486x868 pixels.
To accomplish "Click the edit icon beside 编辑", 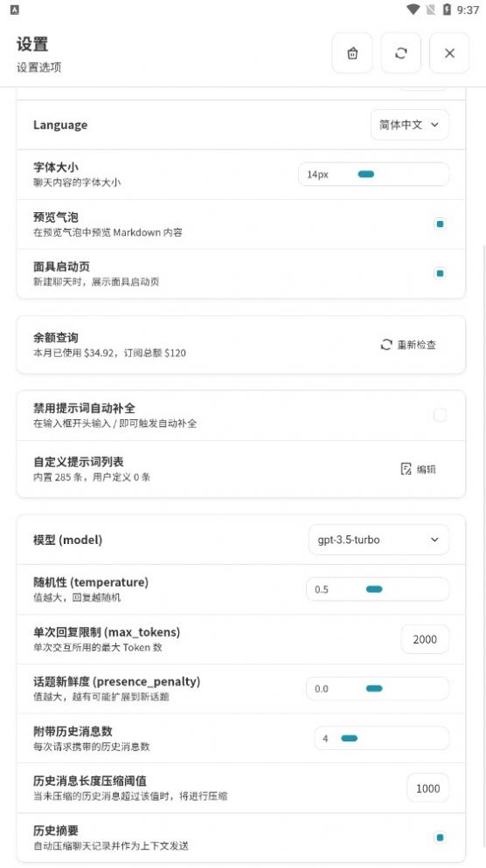I will point(406,470).
